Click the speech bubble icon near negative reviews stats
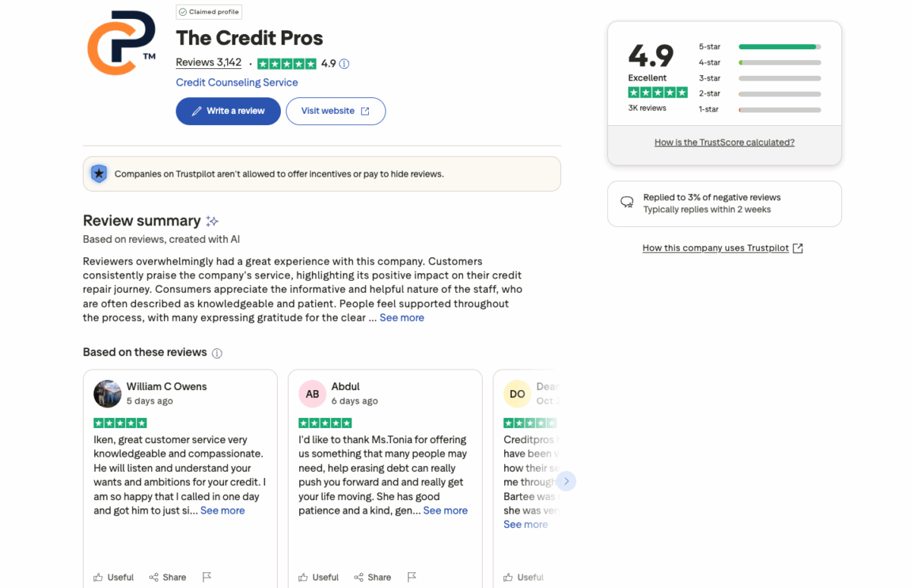911x588 pixels. coord(626,202)
